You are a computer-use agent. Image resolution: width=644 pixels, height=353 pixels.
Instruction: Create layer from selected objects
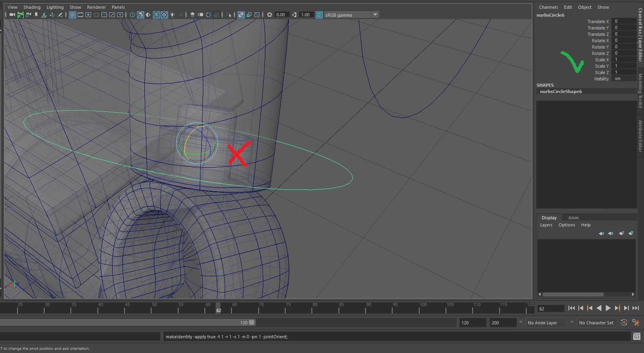click(631, 233)
